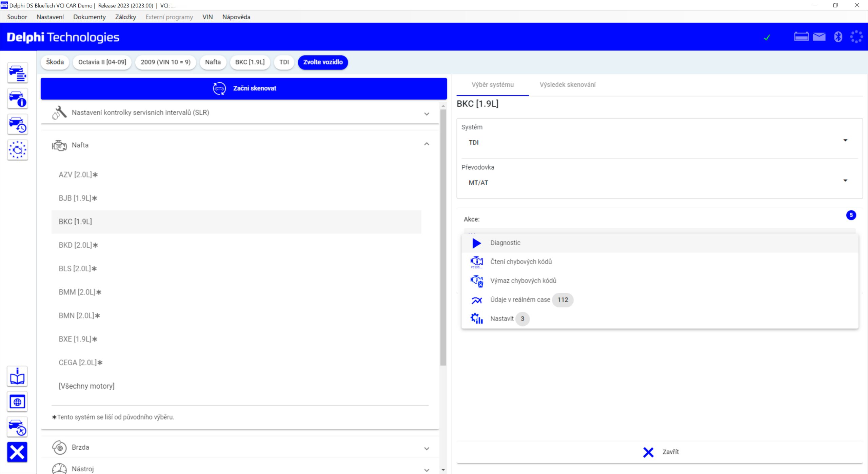Click the blue X exit sidebar icon
This screenshot has height=474, width=868.
click(x=17, y=452)
